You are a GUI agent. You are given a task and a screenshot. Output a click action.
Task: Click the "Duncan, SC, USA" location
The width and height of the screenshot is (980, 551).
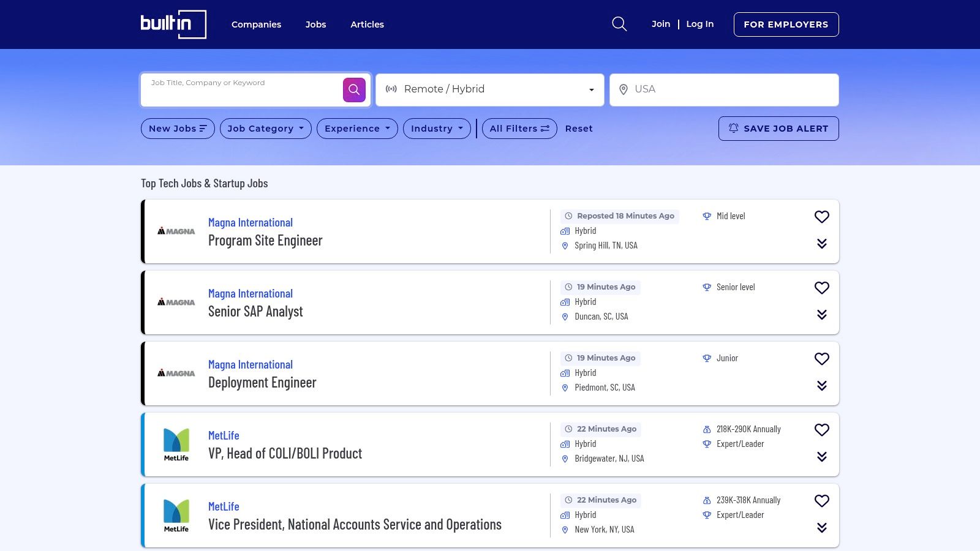601,317
